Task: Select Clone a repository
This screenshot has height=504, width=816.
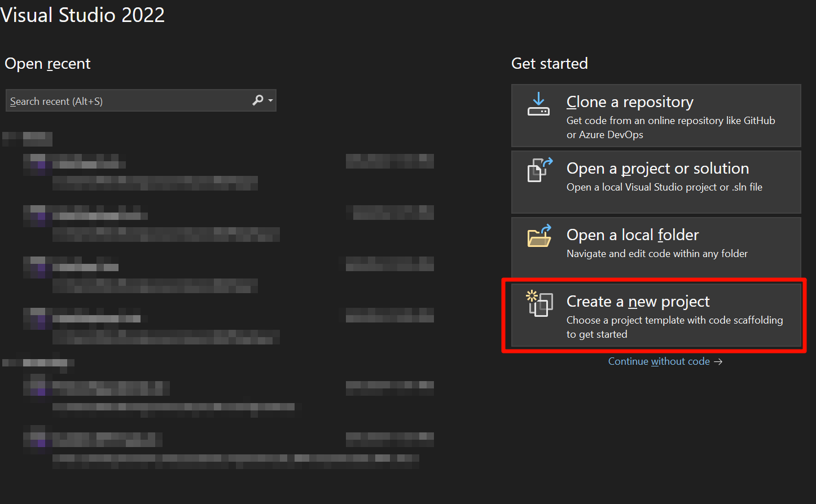Action: pos(656,116)
